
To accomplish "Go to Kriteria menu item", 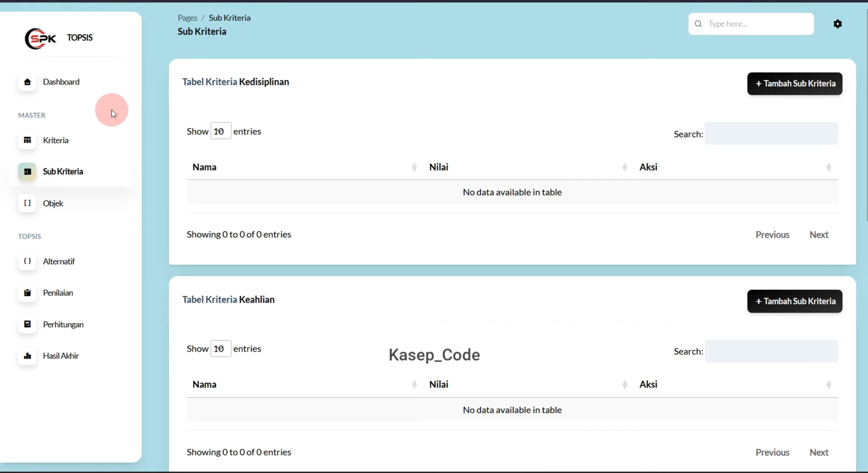I will pos(56,140).
